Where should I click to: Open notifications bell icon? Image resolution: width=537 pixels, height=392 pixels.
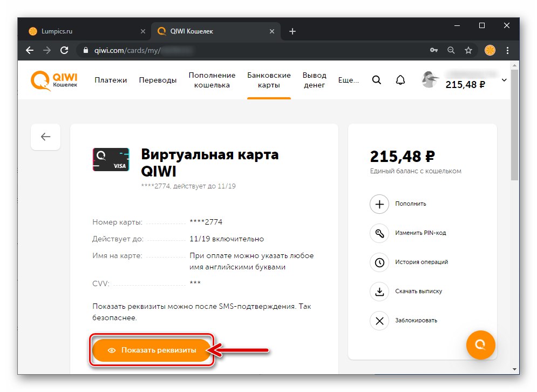pos(400,80)
